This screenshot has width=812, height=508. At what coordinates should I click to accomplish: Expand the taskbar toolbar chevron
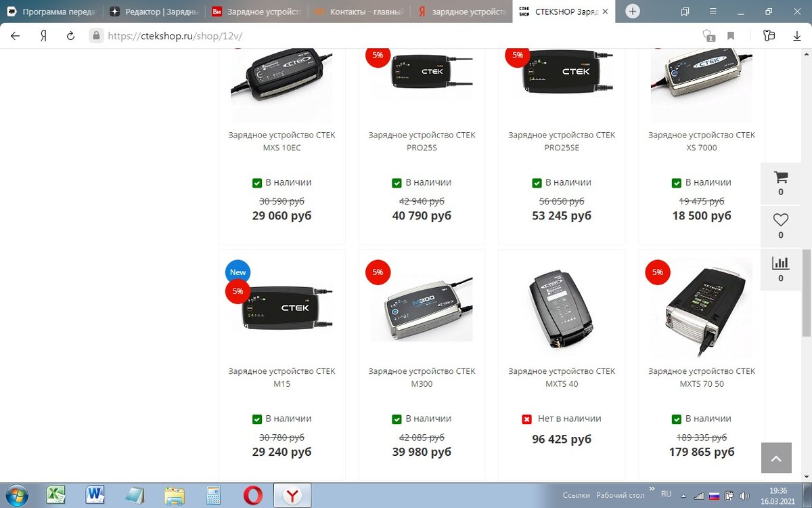tap(652, 488)
